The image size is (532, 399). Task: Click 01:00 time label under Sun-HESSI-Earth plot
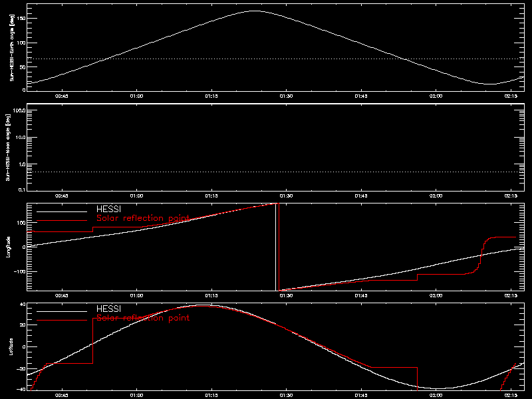[x=136, y=96]
